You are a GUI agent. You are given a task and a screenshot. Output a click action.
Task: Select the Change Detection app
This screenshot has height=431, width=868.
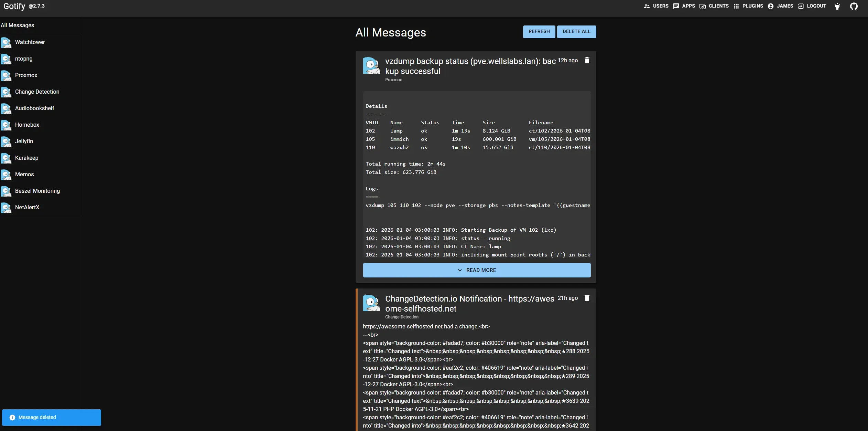[x=40, y=92]
